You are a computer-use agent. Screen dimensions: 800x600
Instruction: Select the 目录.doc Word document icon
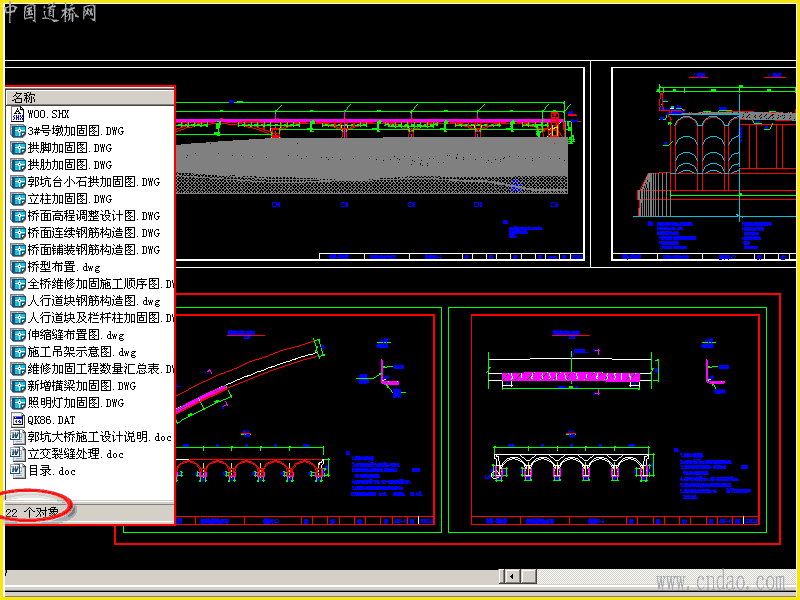point(18,471)
